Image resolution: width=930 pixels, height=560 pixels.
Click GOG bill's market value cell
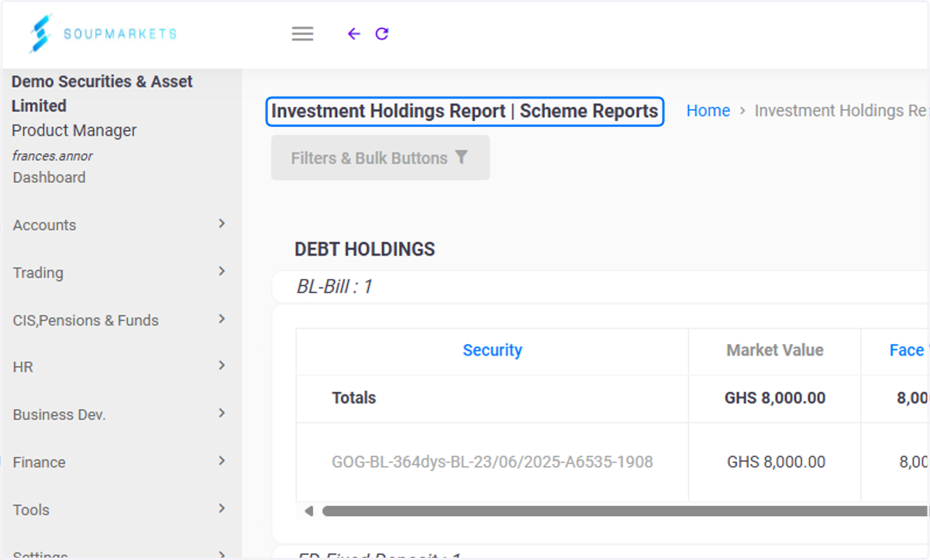tap(776, 462)
